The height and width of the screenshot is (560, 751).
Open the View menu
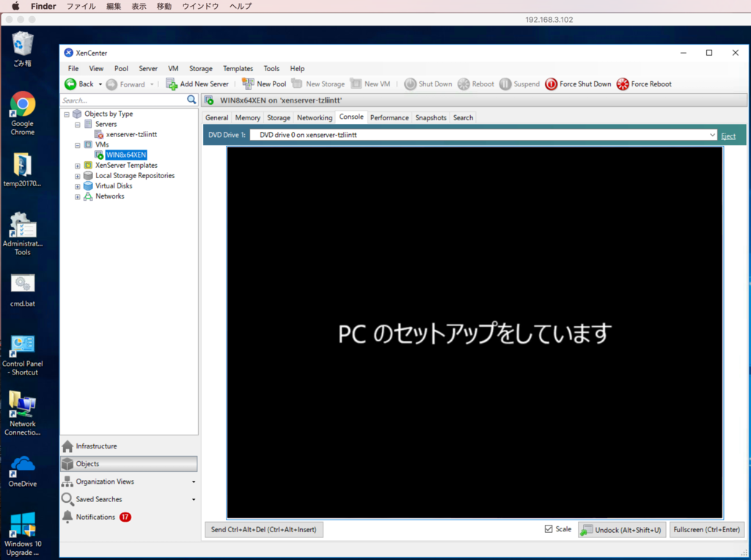(x=96, y=68)
